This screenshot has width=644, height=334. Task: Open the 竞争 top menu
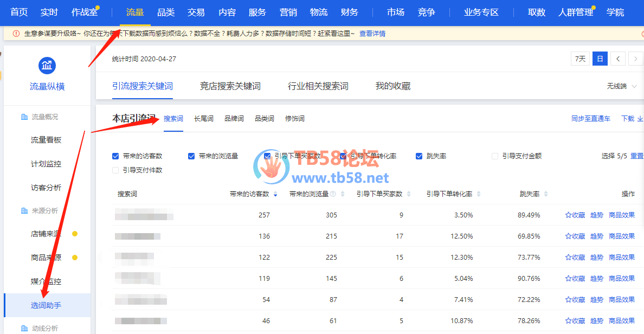tap(426, 12)
